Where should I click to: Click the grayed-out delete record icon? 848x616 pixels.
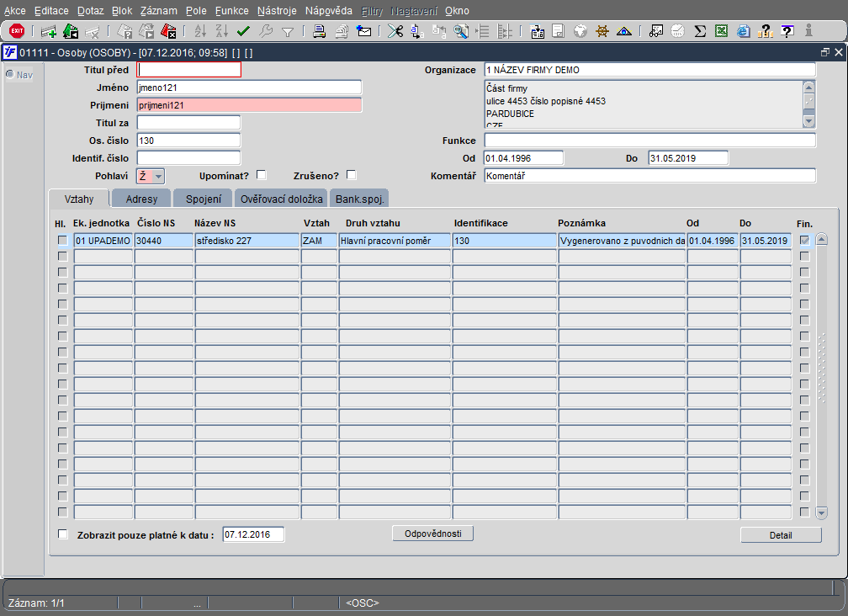point(92,31)
